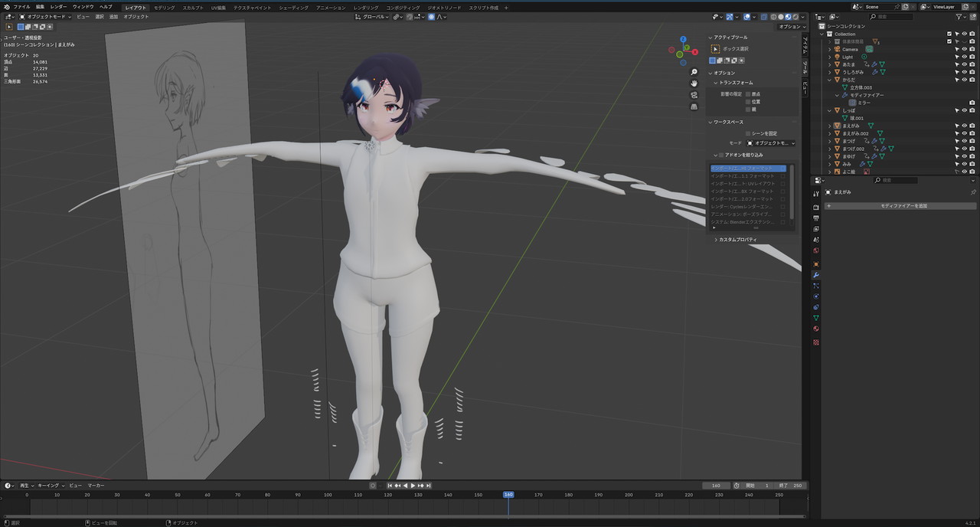The image size is (980, 527).
Task: Hide the Light object with eye icon
Action: click(965, 57)
